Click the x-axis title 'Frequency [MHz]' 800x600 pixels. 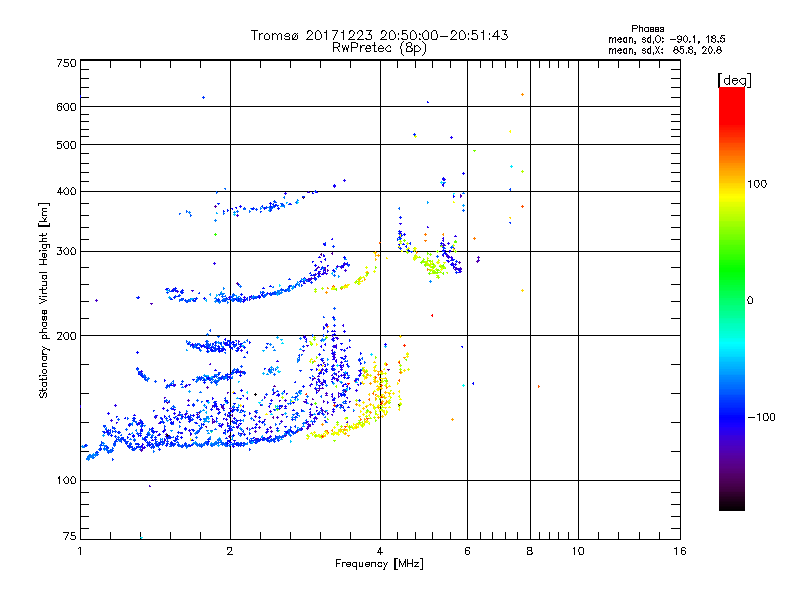(x=379, y=564)
